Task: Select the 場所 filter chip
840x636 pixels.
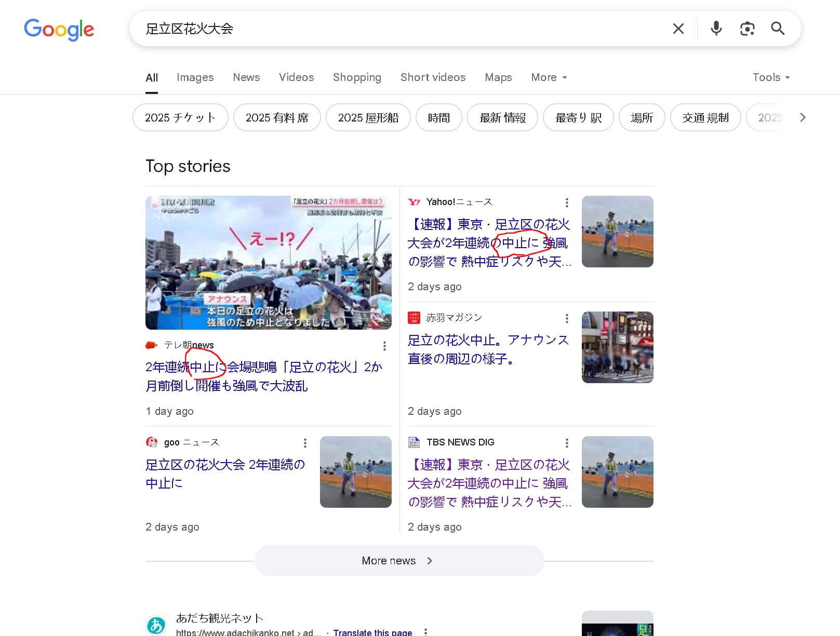Action: click(x=642, y=118)
